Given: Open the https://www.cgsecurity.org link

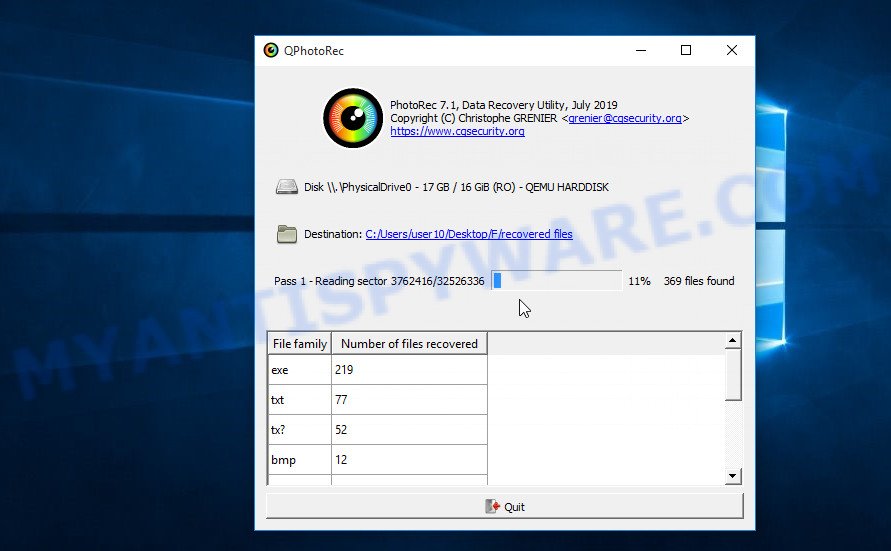Looking at the screenshot, I should pyautogui.click(x=457, y=131).
